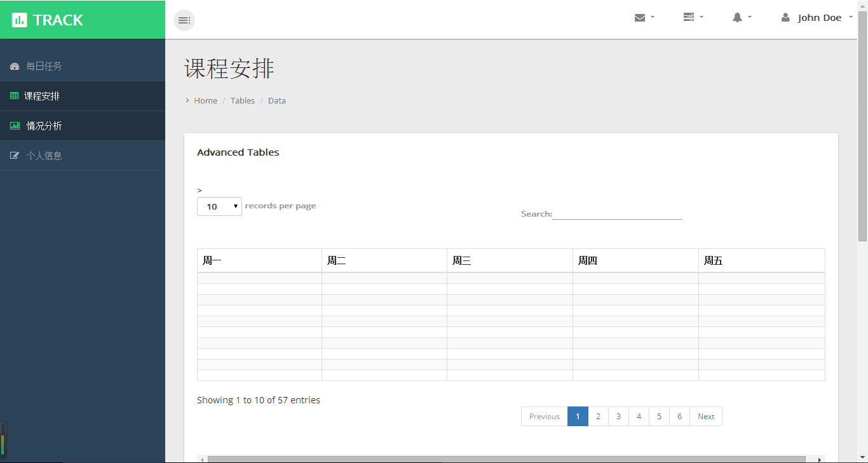This screenshot has height=463, width=868.
Task: Click the Next pagination button
Action: (x=706, y=417)
